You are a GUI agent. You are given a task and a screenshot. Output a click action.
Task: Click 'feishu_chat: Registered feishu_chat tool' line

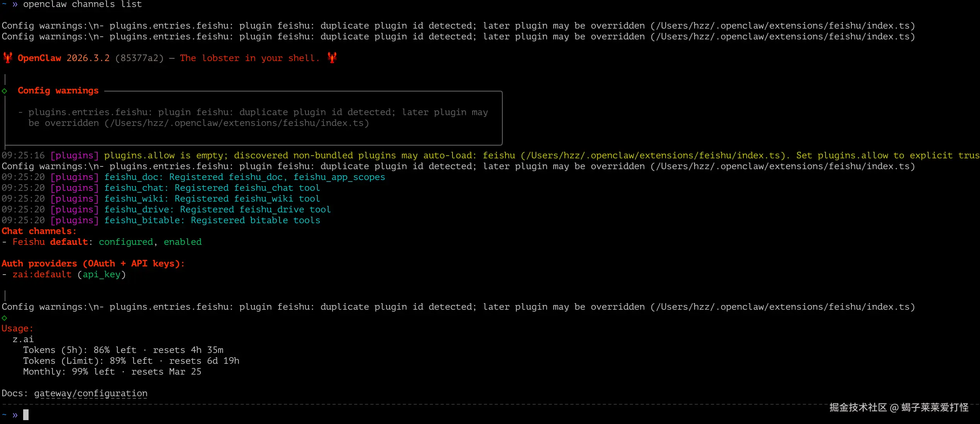coord(212,188)
